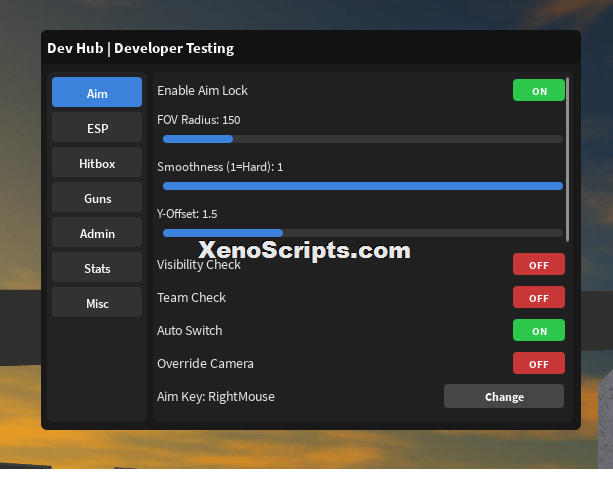Click the 'Aim Key: RightMouse' label
Image resolution: width=613 pixels, height=499 pixels.
(x=216, y=397)
